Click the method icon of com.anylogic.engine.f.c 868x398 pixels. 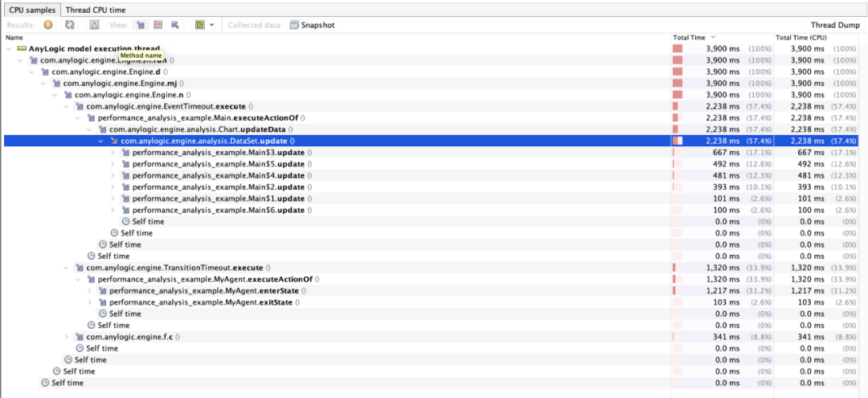click(80, 337)
